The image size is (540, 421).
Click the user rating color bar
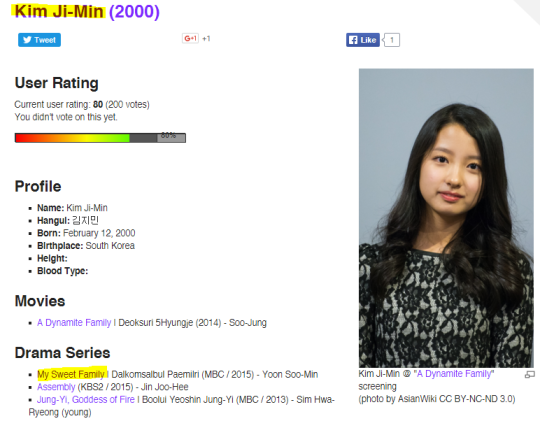click(100, 138)
